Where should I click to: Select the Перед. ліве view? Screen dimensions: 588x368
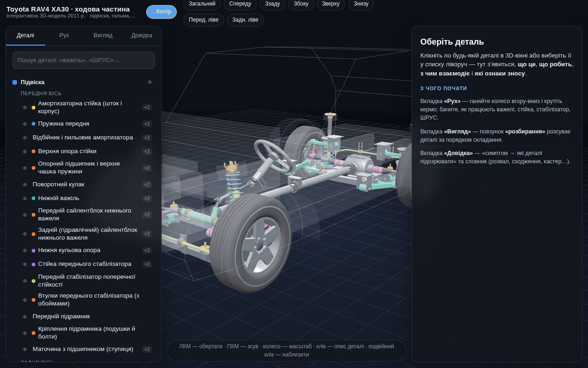204,20
